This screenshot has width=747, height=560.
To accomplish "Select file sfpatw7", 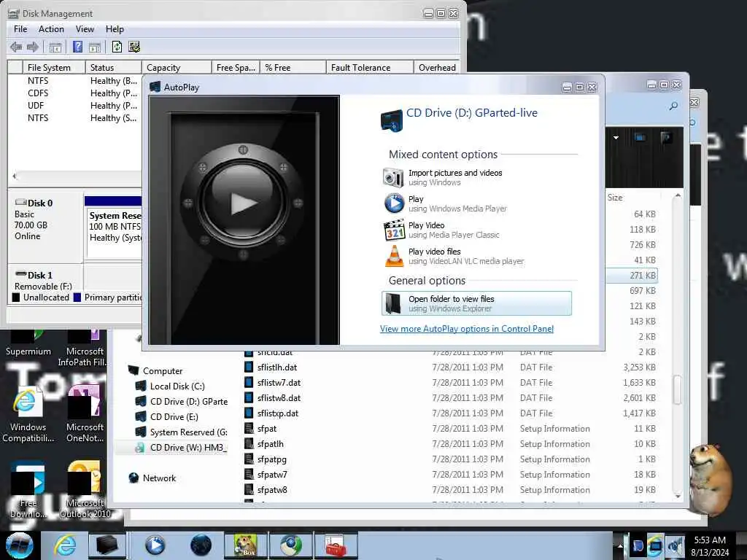I will 272,475.
